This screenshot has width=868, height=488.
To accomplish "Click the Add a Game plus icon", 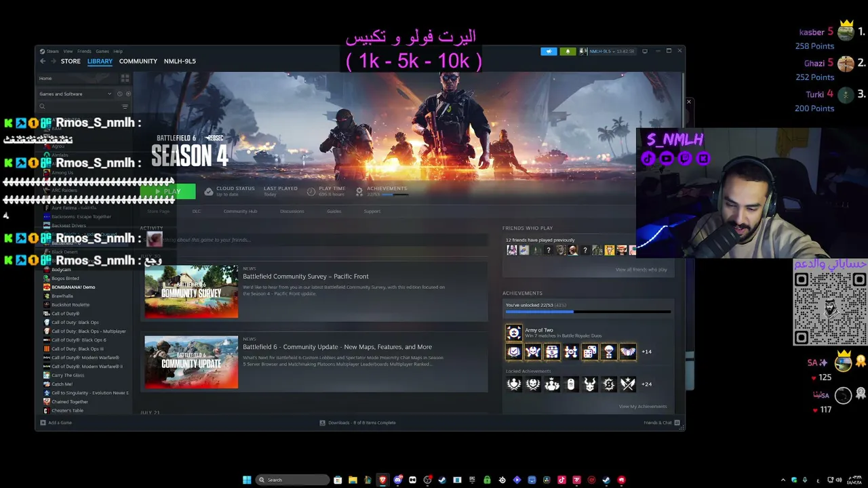I will [x=43, y=422].
